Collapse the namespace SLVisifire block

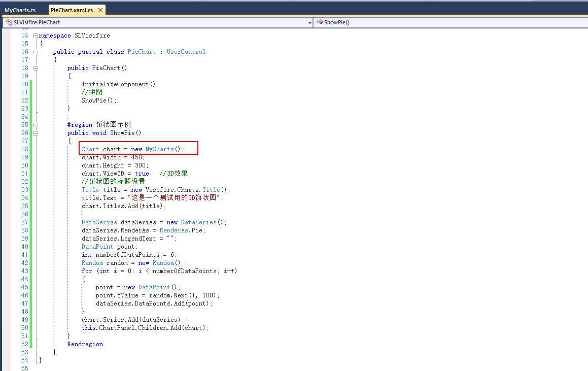coord(36,36)
